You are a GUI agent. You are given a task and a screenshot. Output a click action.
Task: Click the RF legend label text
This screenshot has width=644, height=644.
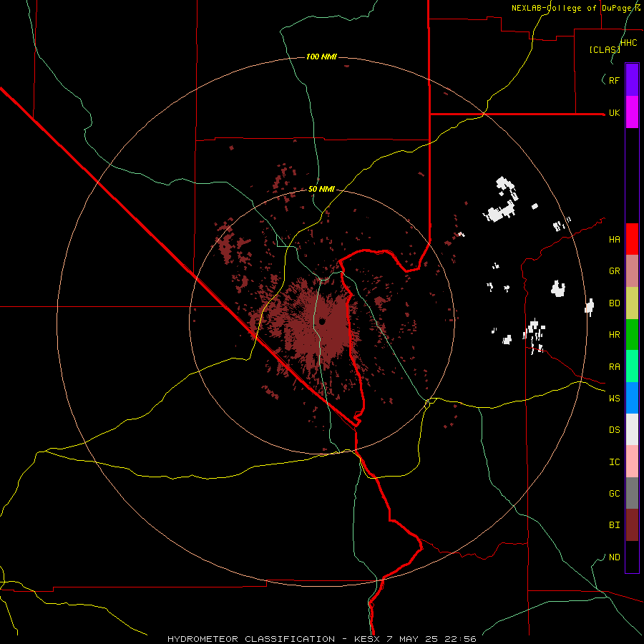(614, 80)
